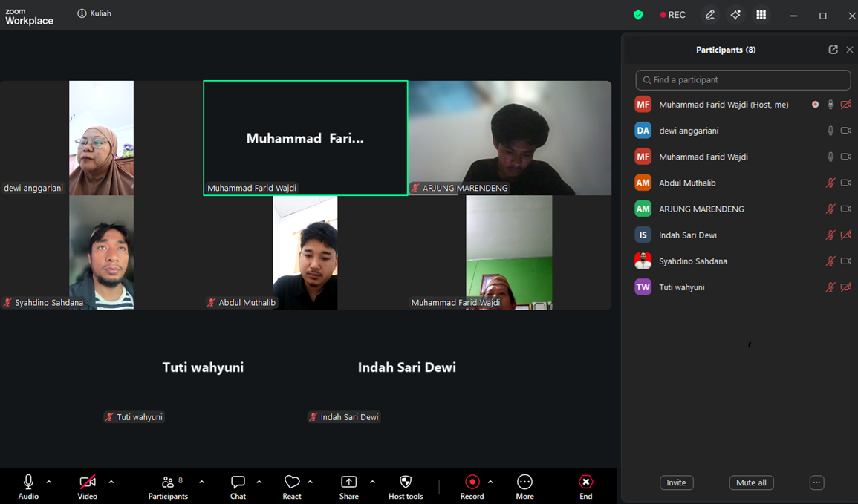Image resolution: width=858 pixels, height=504 pixels.
Task: Click recording dot next to host name
Action: click(816, 105)
